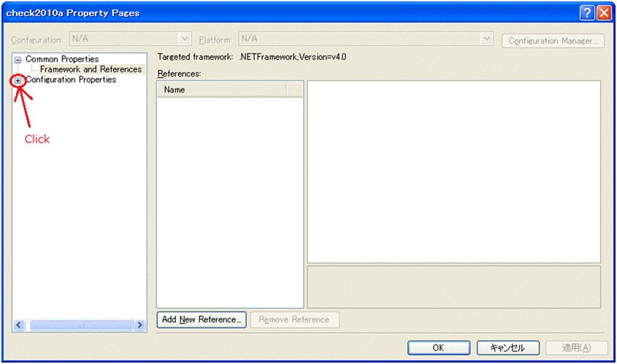The width and height of the screenshot is (617, 364).
Task: Expand the Configuration Properties tree node
Action: (18, 80)
